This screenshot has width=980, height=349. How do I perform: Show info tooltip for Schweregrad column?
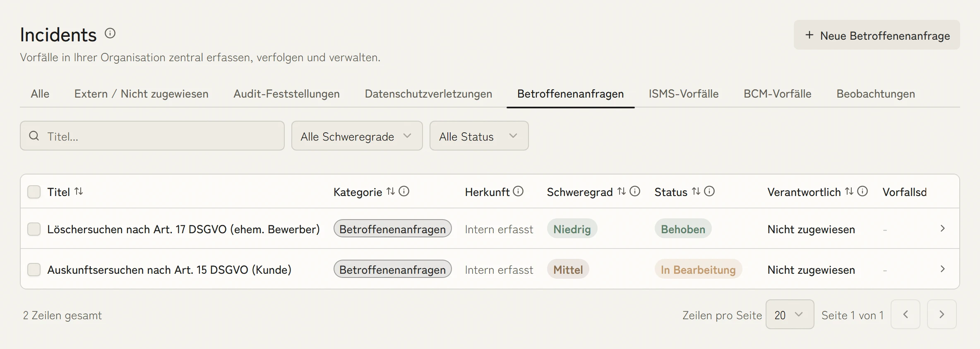(635, 191)
